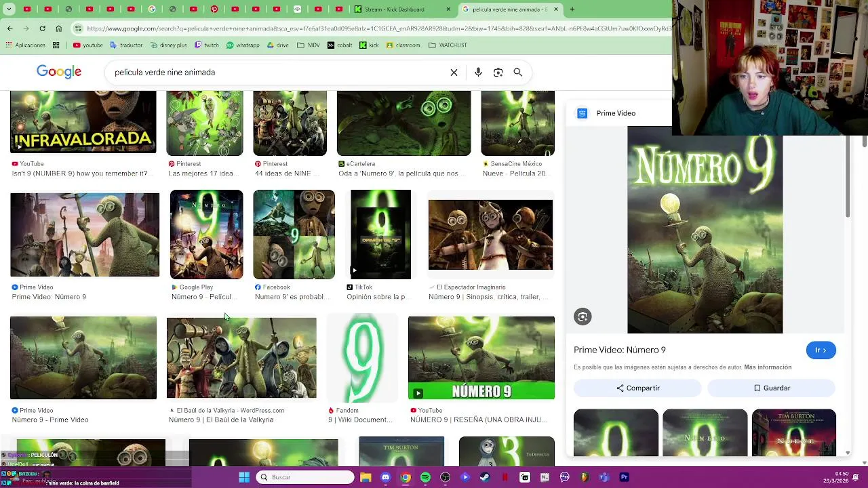This screenshot has height=488, width=868.
Task: Open OBS Studio from the taskbar
Action: [445, 477]
